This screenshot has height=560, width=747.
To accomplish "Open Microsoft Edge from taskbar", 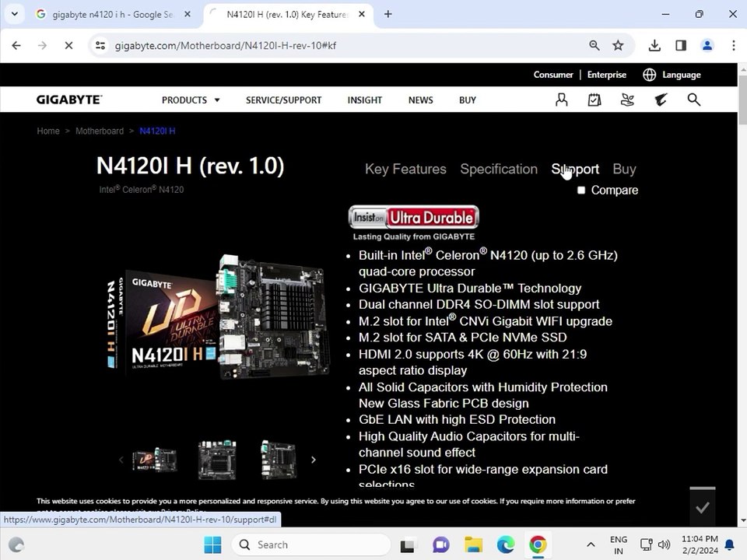I will [506, 544].
